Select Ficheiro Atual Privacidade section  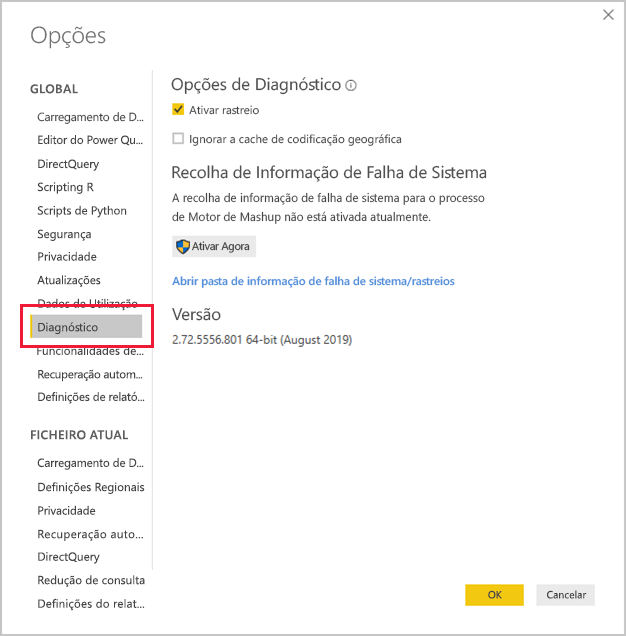click(66, 511)
